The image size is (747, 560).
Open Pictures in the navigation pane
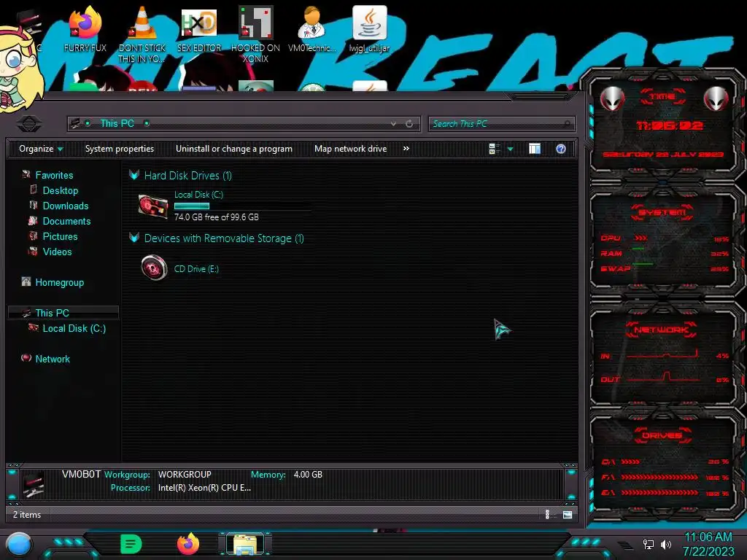coord(60,236)
